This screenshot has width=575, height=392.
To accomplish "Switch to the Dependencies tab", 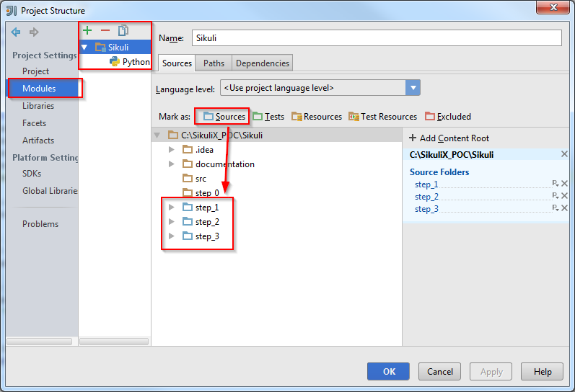I will pyautogui.click(x=263, y=63).
